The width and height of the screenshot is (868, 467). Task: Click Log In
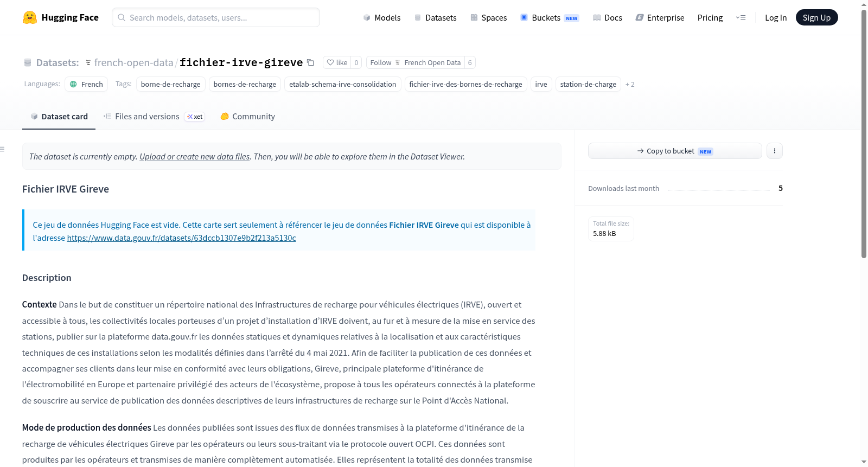(776, 17)
